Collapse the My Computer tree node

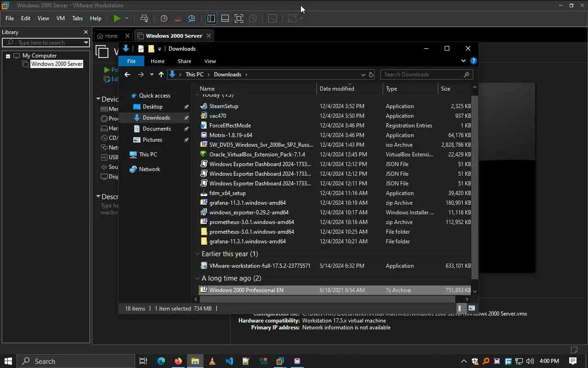tap(8, 56)
